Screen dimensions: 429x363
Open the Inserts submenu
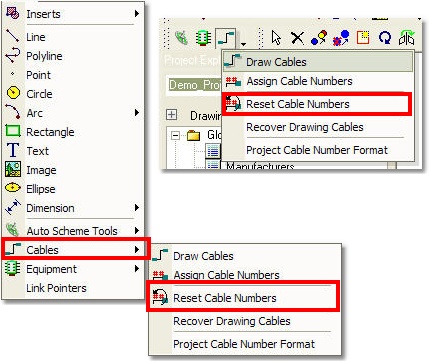click(x=73, y=14)
